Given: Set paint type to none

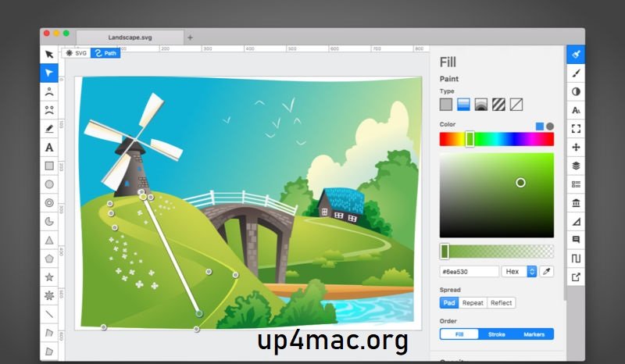Looking at the screenshot, I should [x=516, y=105].
